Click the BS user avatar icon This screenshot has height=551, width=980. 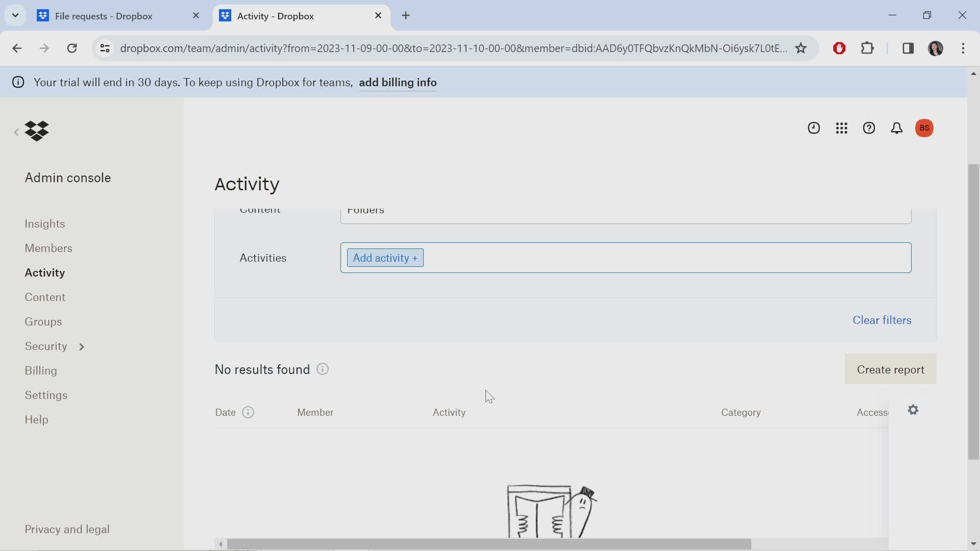click(925, 128)
